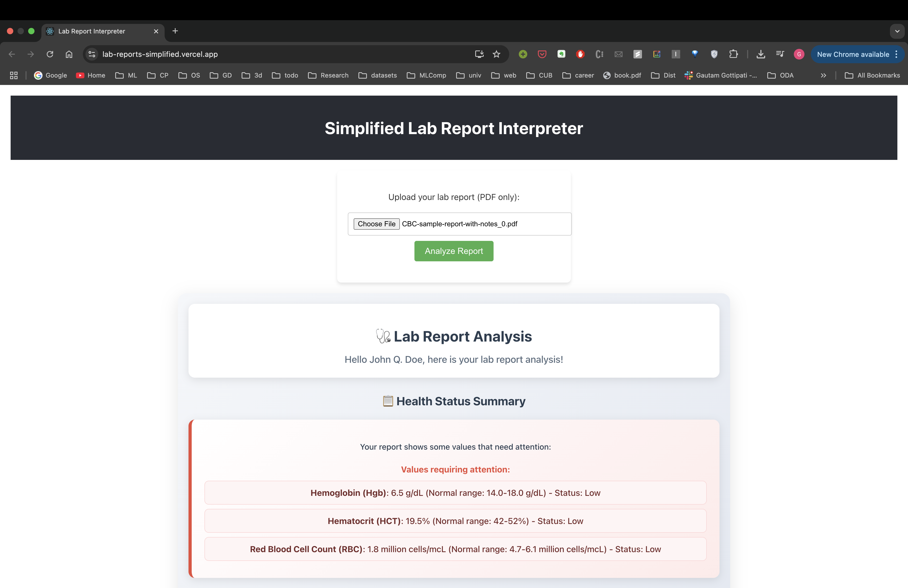Click the Pocket extension icon
Screen dimensions: 908x588
coord(542,54)
